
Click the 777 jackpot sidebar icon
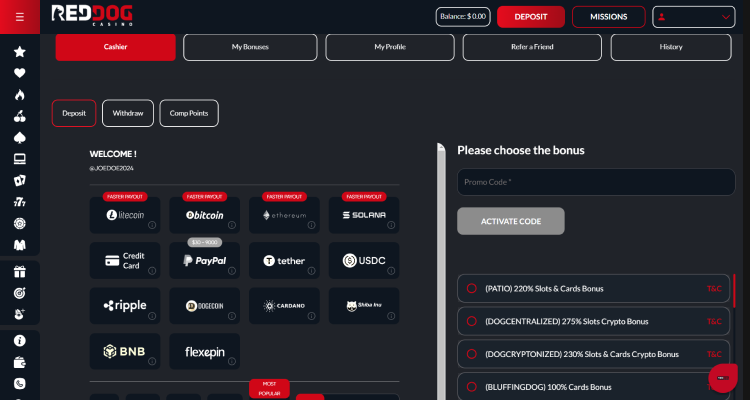coord(20,202)
